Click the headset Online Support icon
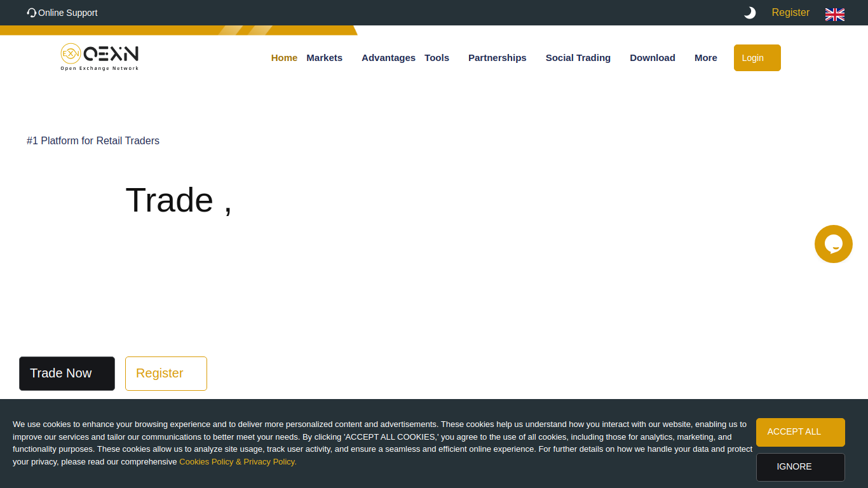 [32, 13]
